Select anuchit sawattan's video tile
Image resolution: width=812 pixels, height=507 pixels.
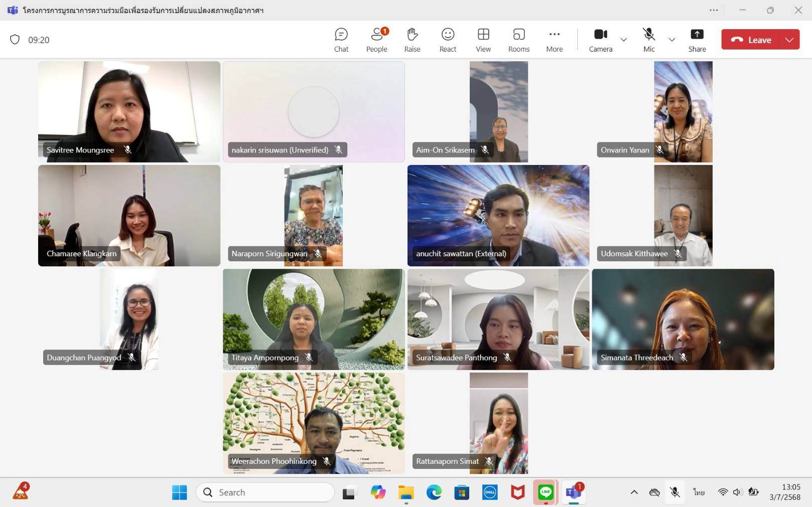tap(498, 216)
